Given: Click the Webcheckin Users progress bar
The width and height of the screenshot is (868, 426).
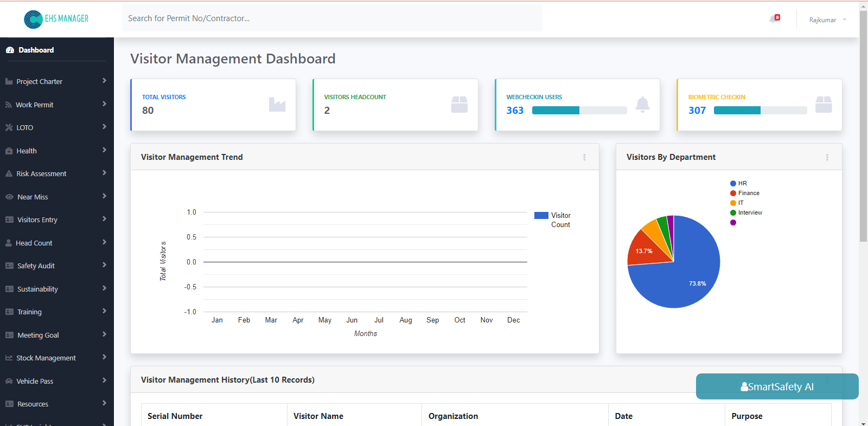Looking at the screenshot, I should 579,111.
